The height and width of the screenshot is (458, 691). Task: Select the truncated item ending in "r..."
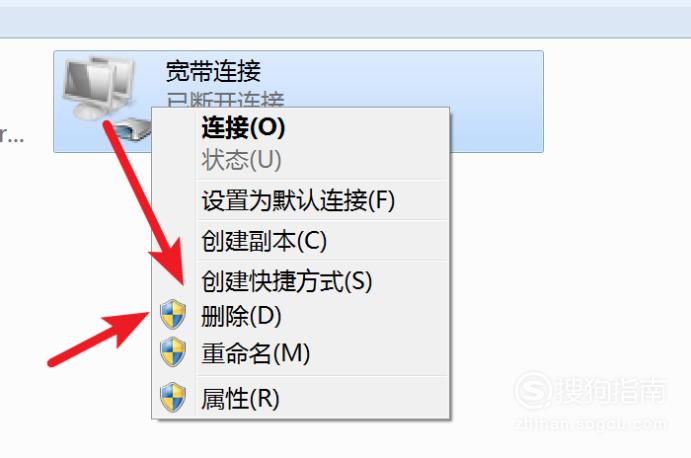11,137
